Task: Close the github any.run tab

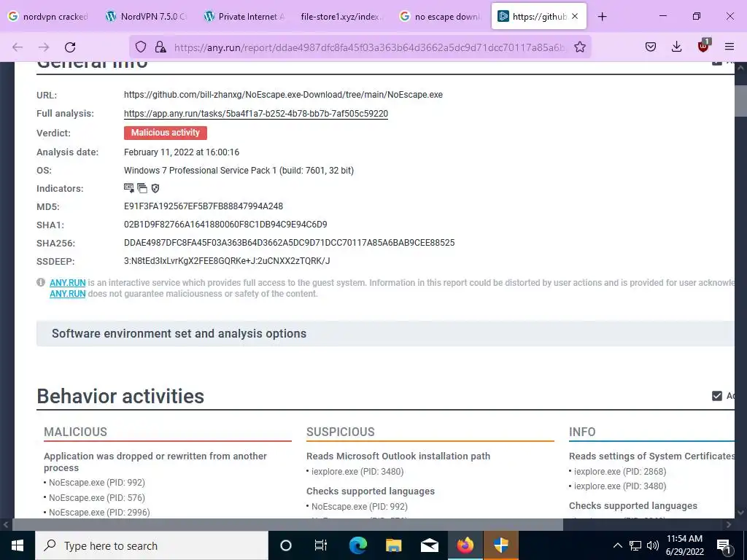Action: point(575,16)
